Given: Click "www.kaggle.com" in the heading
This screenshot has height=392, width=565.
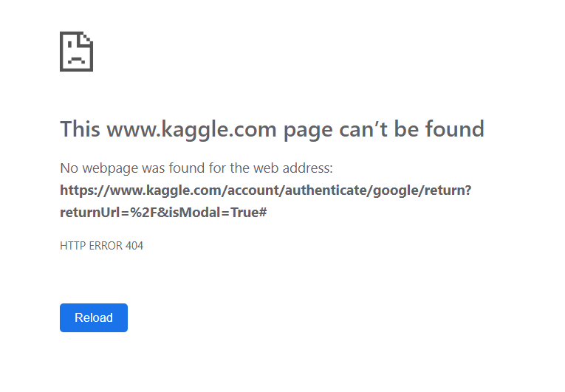Looking at the screenshot, I should coord(192,128).
